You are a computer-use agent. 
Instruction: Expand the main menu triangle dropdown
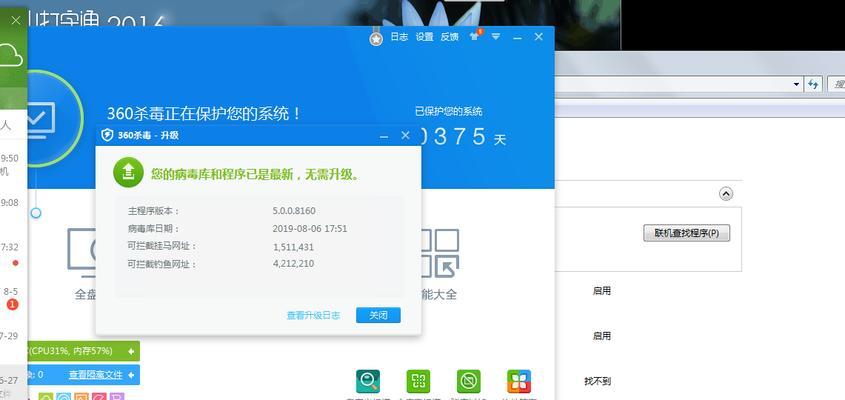[x=496, y=37]
